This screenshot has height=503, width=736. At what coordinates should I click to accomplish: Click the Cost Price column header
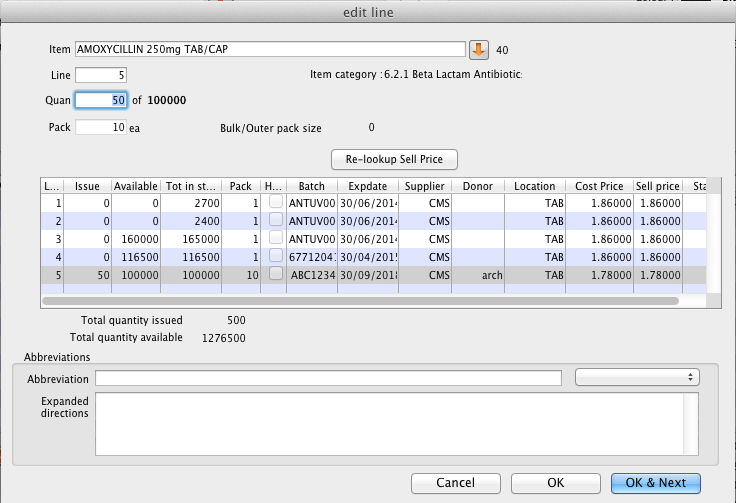pos(599,186)
